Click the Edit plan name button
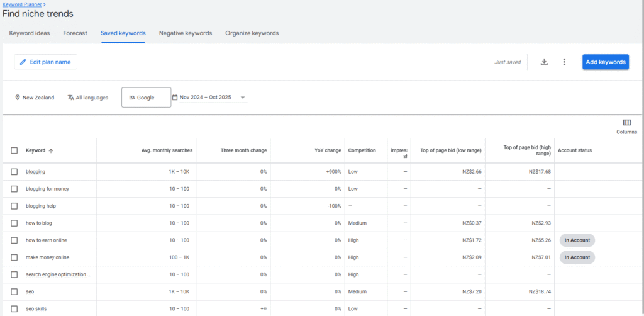Screen dimensions: 644x316 (x=45, y=62)
